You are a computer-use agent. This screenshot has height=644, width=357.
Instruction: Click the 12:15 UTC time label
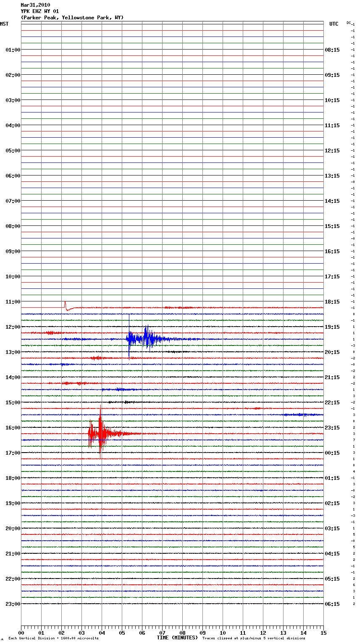click(x=332, y=151)
